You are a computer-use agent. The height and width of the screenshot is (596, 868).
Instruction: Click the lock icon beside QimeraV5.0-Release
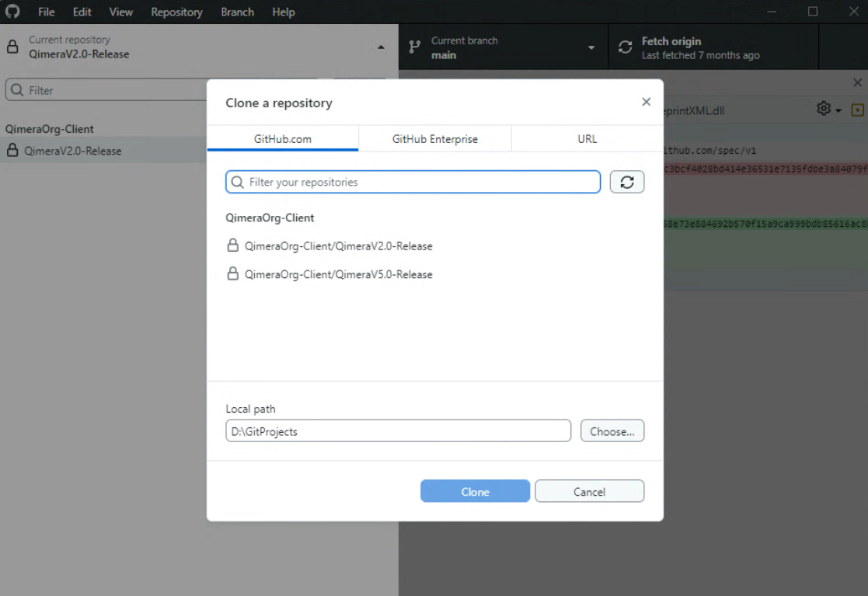coord(232,274)
